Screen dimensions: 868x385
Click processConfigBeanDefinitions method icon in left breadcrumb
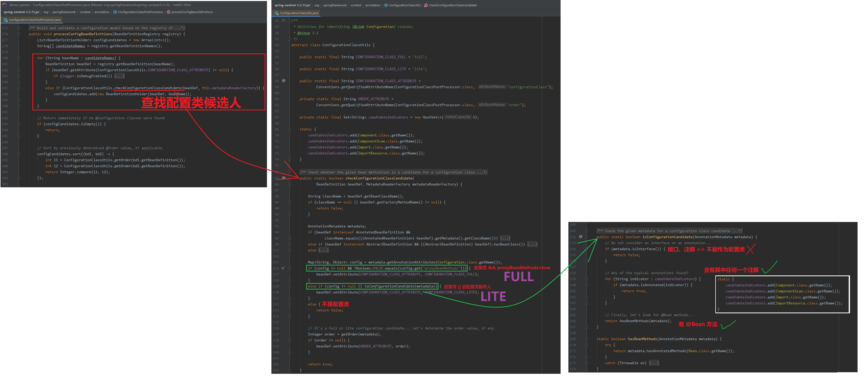point(169,12)
